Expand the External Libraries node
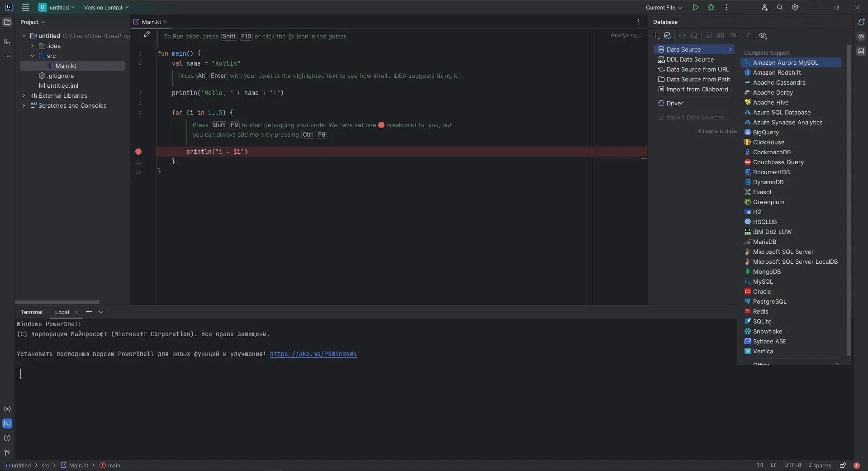868x471 pixels. point(24,95)
